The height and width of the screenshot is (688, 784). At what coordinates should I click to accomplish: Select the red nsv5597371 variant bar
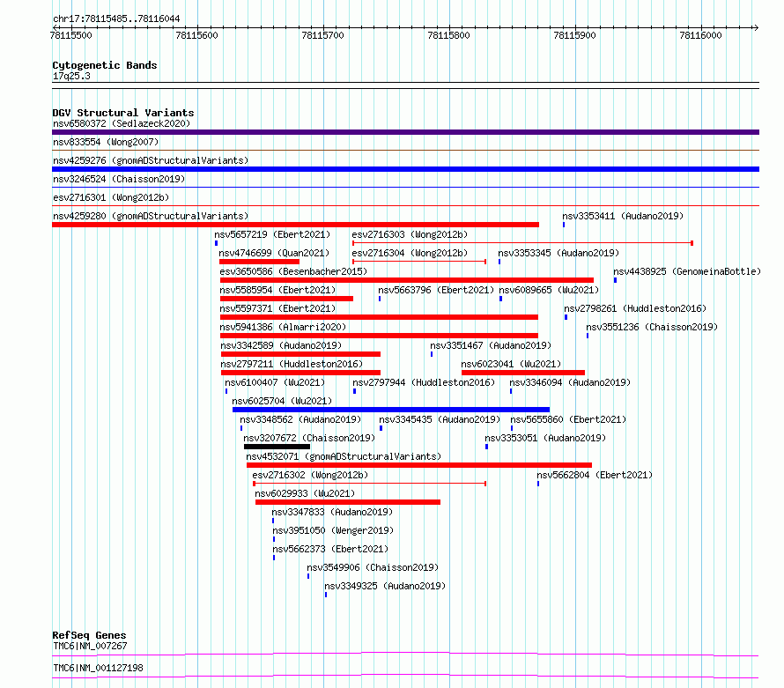pos(379,317)
